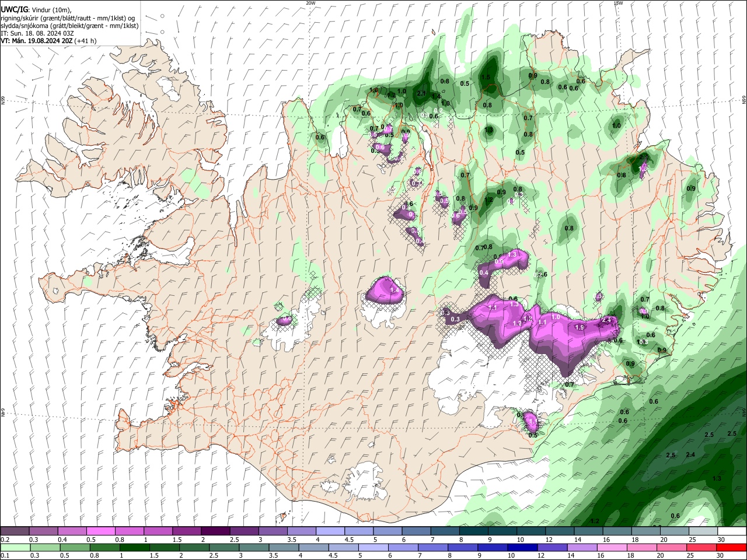747x560 pixels.
Task: Pick the bright magenta 0.5 swatch in the upper legend row
Action: (x=100, y=531)
